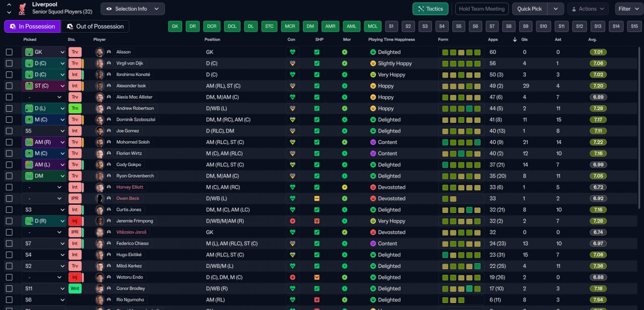Click Hold Team Meeting

[x=482, y=9]
